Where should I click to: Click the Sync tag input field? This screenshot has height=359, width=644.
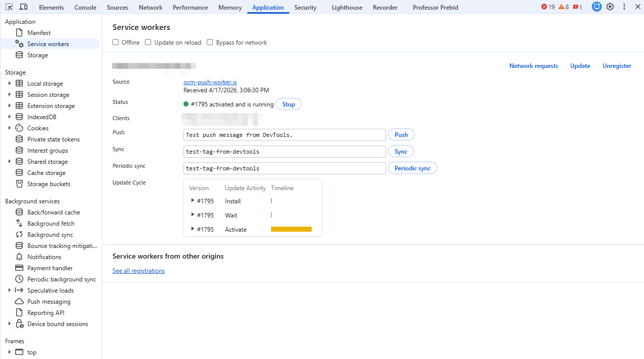click(x=284, y=151)
